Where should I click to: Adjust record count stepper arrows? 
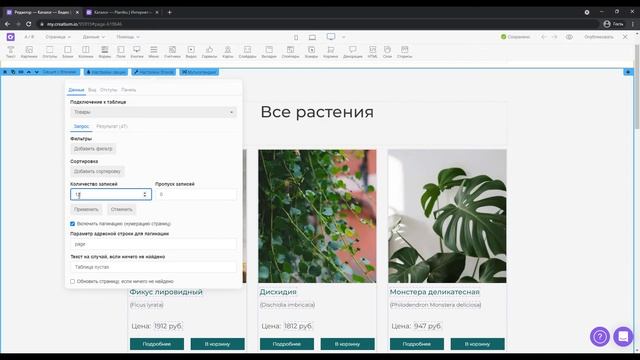click(x=145, y=194)
